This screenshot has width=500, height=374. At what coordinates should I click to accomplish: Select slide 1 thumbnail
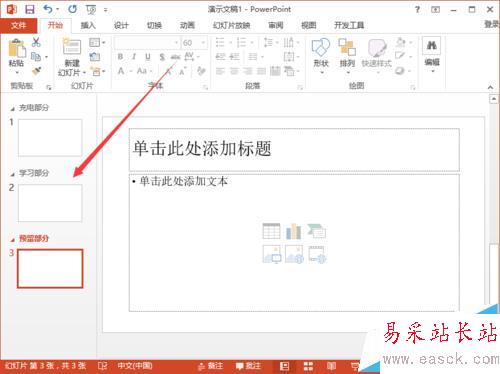(50, 138)
